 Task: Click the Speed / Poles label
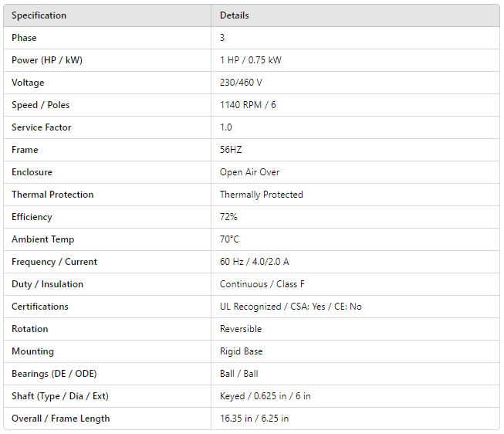40,105
